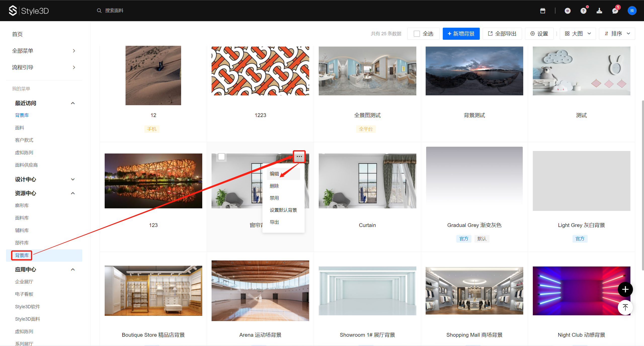The height and width of the screenshot is (346, 644).
Task: Click the store icon in top bar
Action: click(x=543, y=11)
